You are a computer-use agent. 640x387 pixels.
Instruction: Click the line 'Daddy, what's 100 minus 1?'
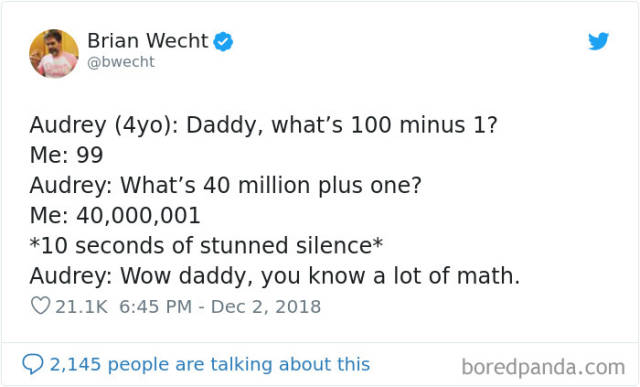pos(342,125)
